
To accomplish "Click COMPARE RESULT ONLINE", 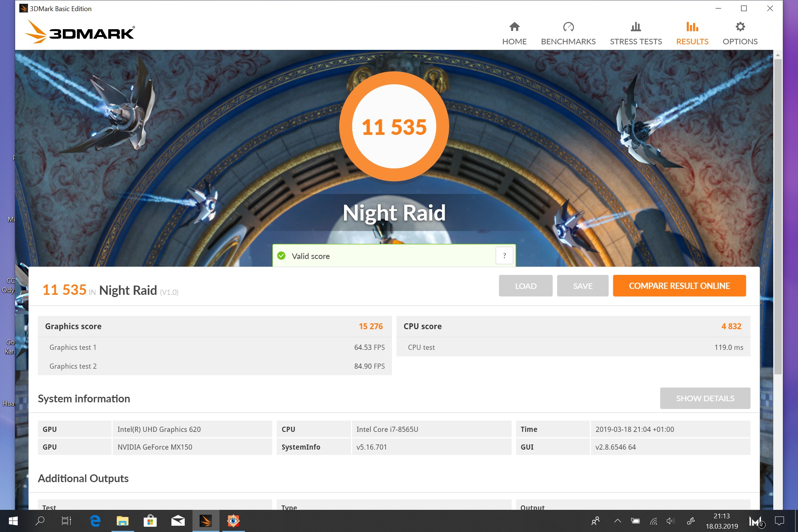I will click(679, 286).
